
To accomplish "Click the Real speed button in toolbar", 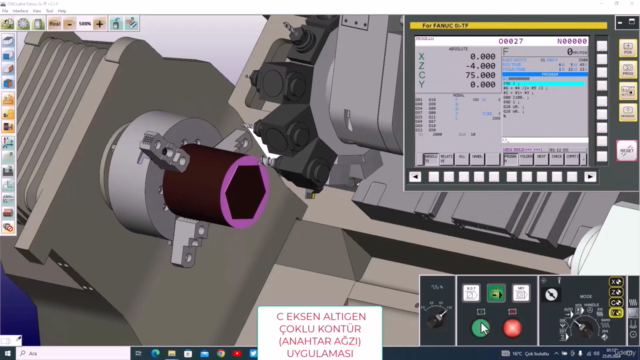I will pos(55,24).
